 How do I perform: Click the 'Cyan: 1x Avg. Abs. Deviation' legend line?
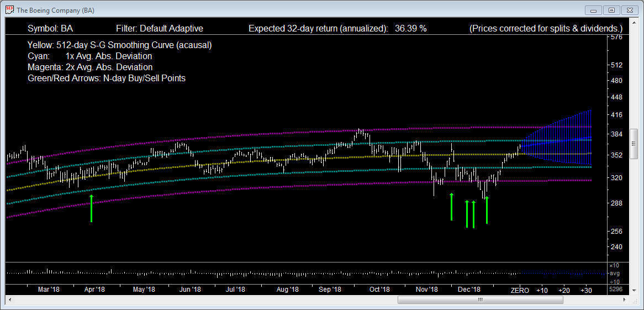[x=90, y=56]
